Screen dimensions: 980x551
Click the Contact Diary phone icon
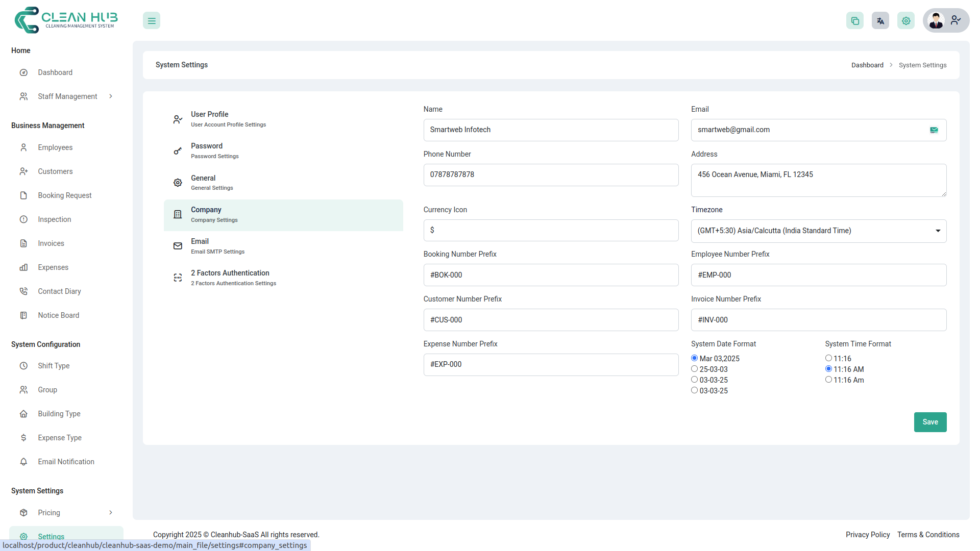(x=23, y=291)
